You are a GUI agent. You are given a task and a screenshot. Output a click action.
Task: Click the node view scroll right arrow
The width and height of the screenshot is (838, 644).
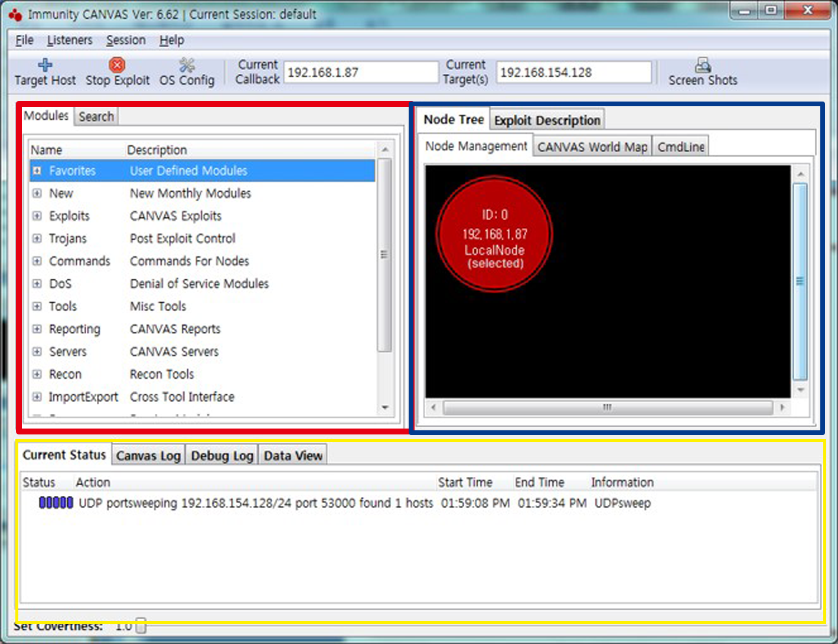(x=782, y=407)
